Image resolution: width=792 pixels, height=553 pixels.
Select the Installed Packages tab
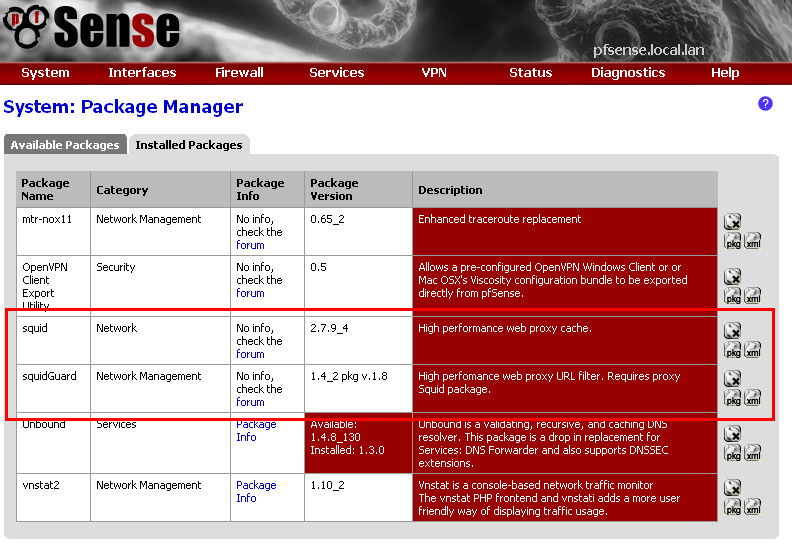pos(189,144)
